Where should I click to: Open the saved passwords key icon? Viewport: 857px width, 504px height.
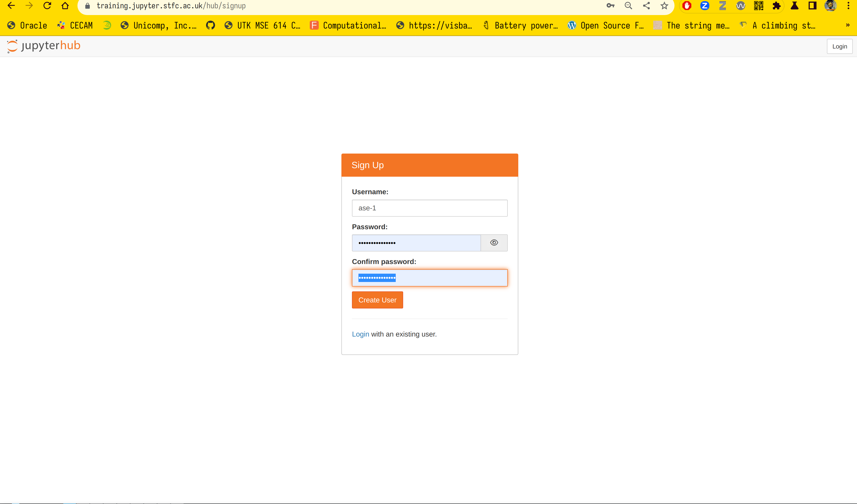point(611,6)
